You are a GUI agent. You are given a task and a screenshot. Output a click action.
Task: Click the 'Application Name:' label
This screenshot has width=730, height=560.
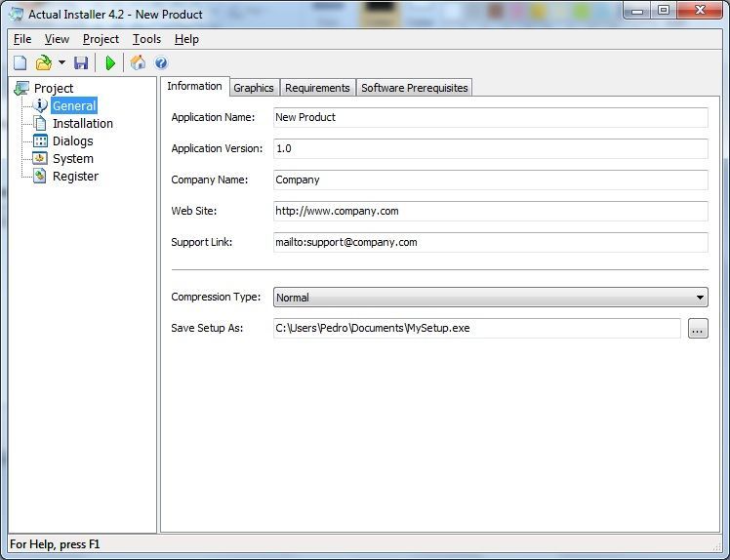point(213,117)
